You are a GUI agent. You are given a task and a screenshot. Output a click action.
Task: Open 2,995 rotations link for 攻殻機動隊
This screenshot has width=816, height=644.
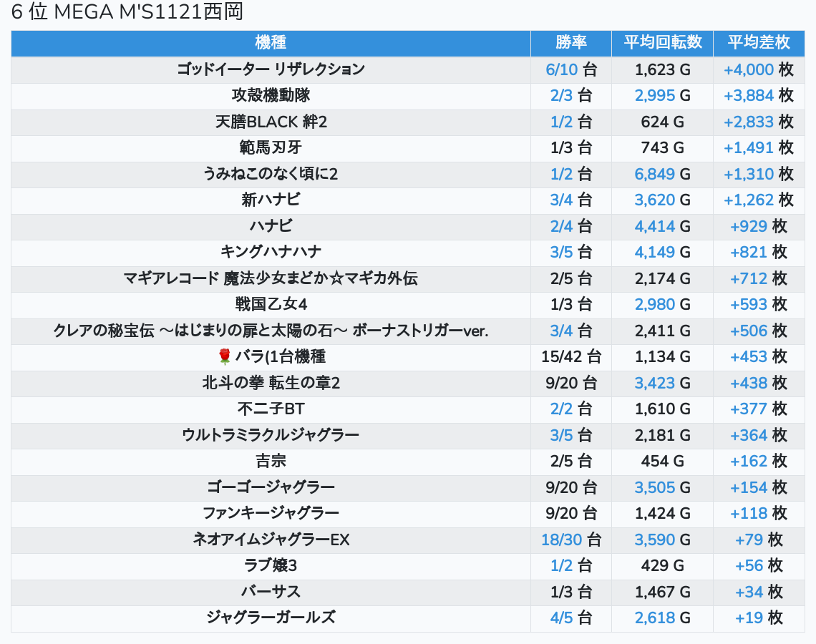[654, 96]
